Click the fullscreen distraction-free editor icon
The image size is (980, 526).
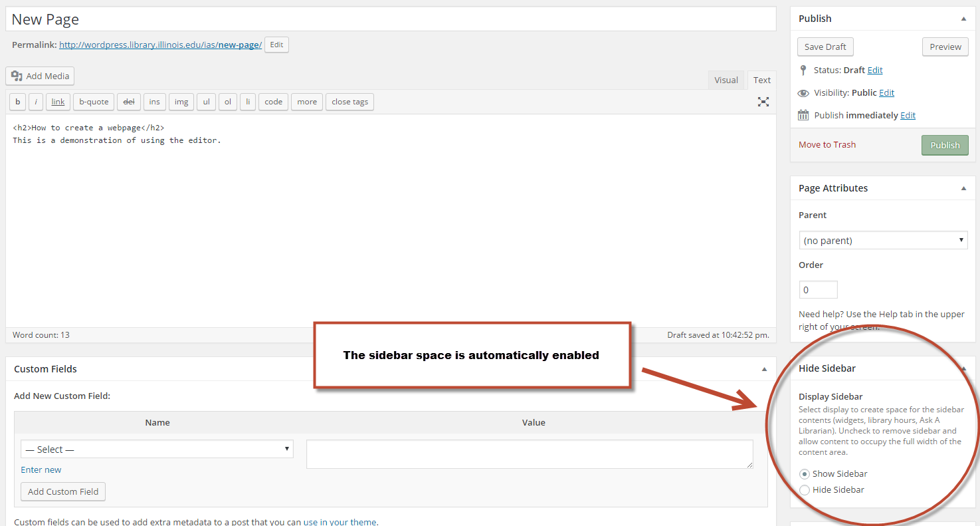pos(763,102)
